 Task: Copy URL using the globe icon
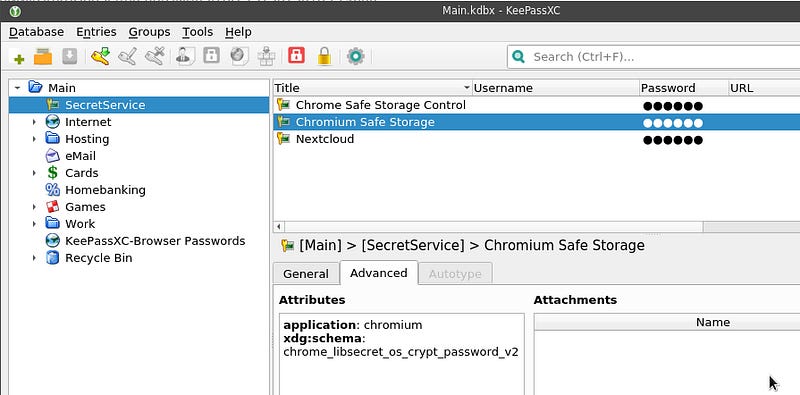point(238,56)
